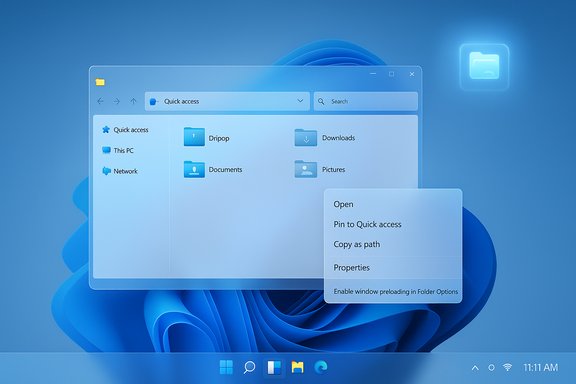Click the This PC monitor icon

[x=106, y=150]
